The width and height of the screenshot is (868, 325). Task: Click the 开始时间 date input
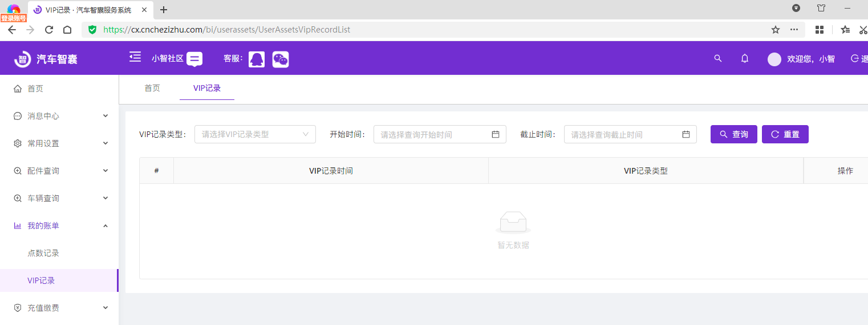tap(440, 134)
